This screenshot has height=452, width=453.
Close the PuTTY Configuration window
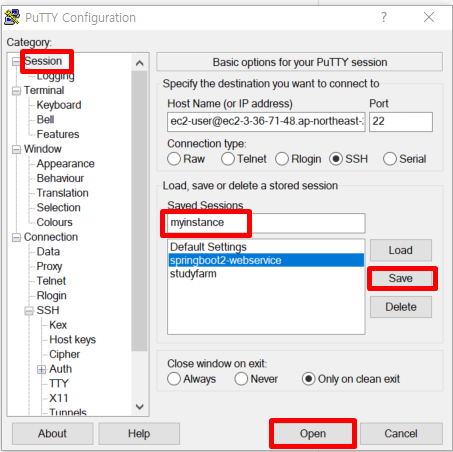429,17
